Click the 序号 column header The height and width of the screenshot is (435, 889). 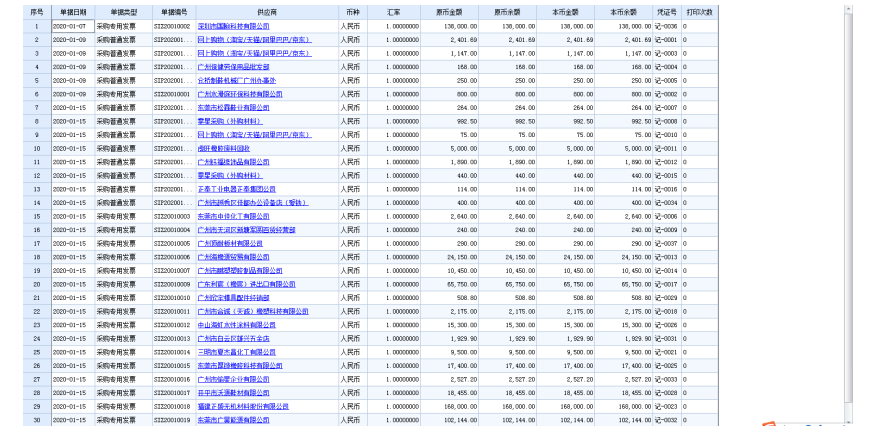(37, 12)
